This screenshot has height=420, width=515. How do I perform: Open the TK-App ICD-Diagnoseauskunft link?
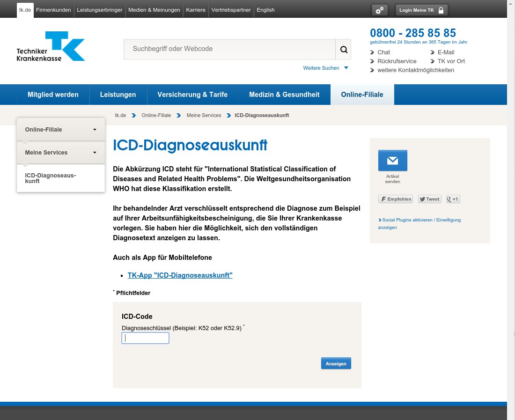point(180,275)
